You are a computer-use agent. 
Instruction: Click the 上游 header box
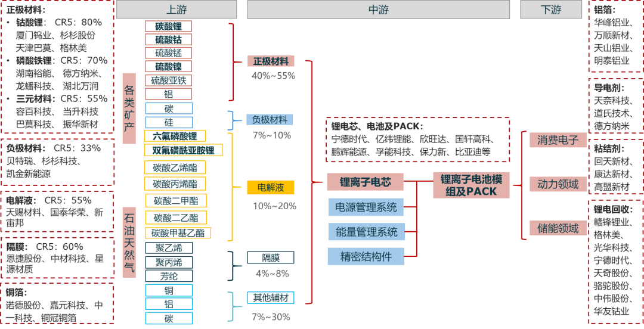(177, 10)
